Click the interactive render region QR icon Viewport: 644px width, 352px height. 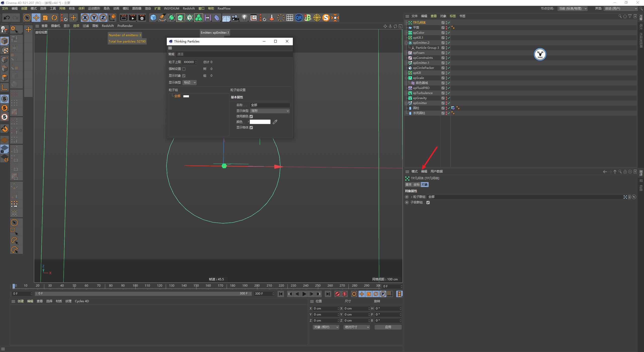point(299,18)
